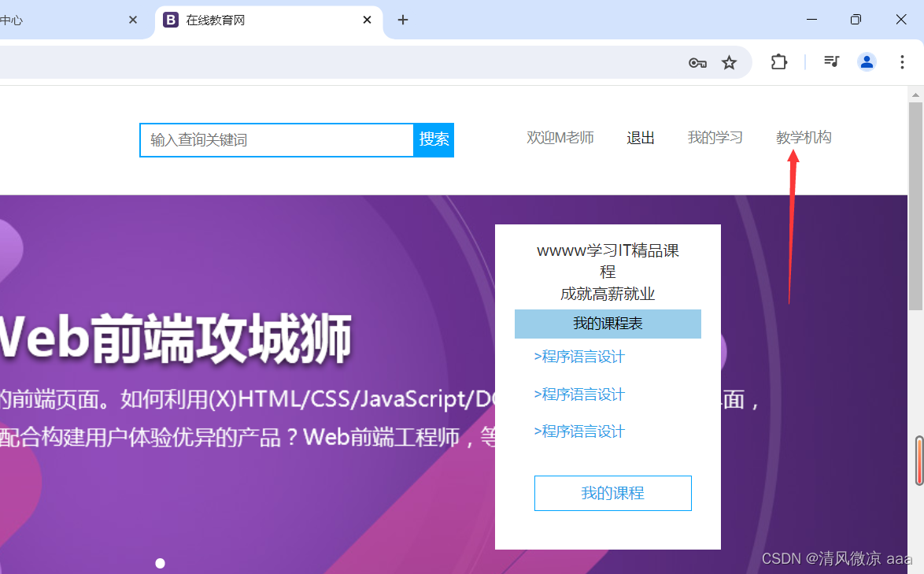Click the Web前端攻城狮 banner heading
Screen dimensions: 924x574
[176, 338]
